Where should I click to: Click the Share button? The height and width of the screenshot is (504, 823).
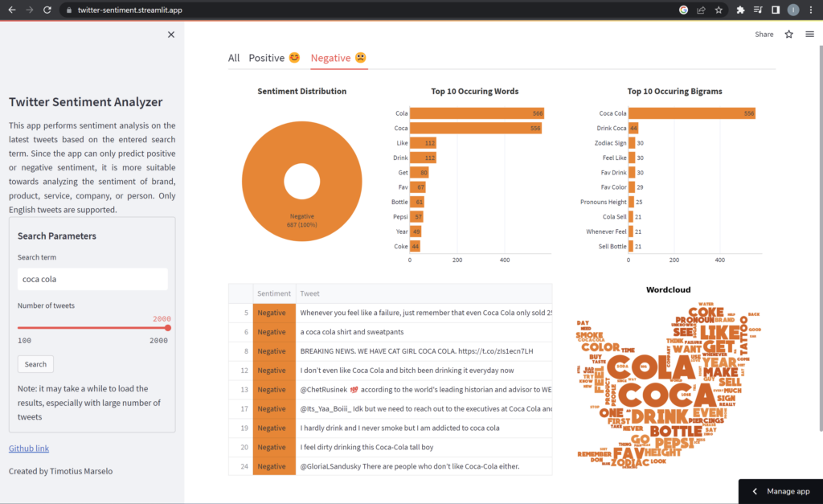click(764, 34)
